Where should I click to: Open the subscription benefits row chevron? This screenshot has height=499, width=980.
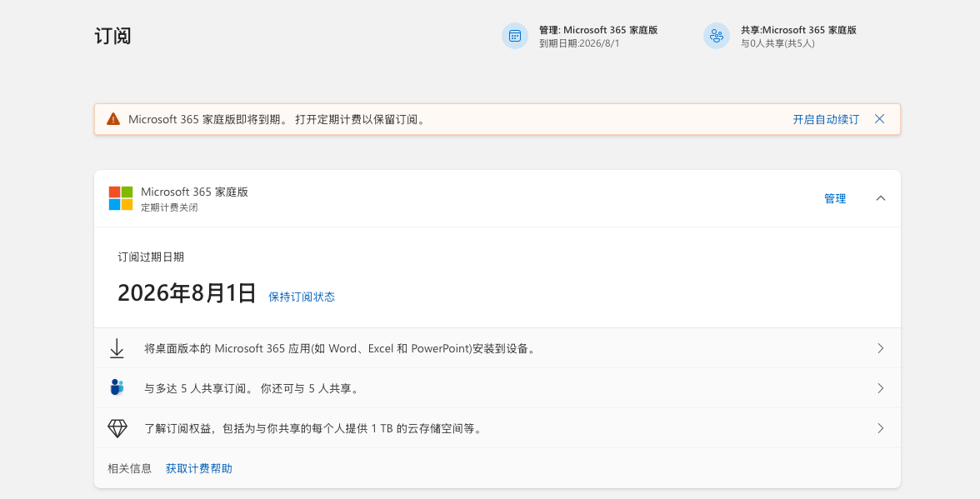point(881,428)
